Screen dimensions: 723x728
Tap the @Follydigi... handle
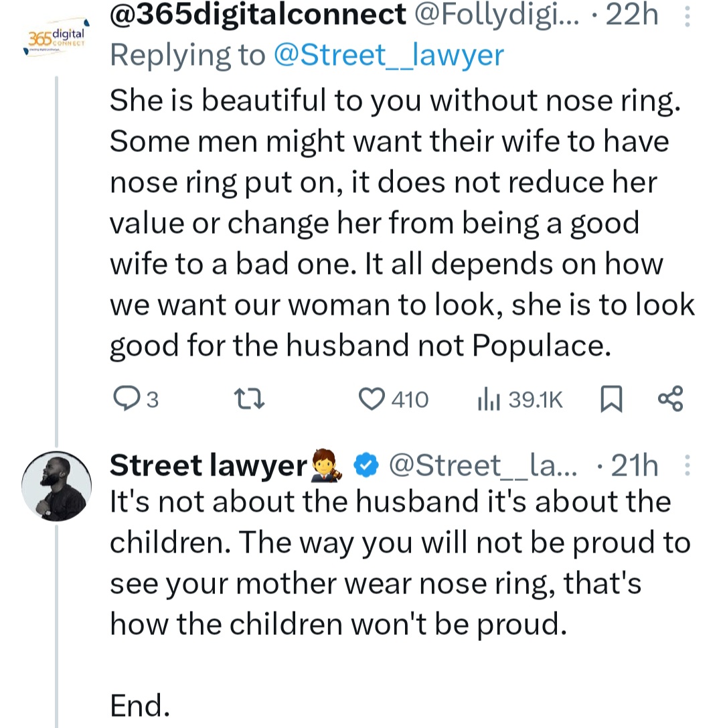click(x=495, y=15)
